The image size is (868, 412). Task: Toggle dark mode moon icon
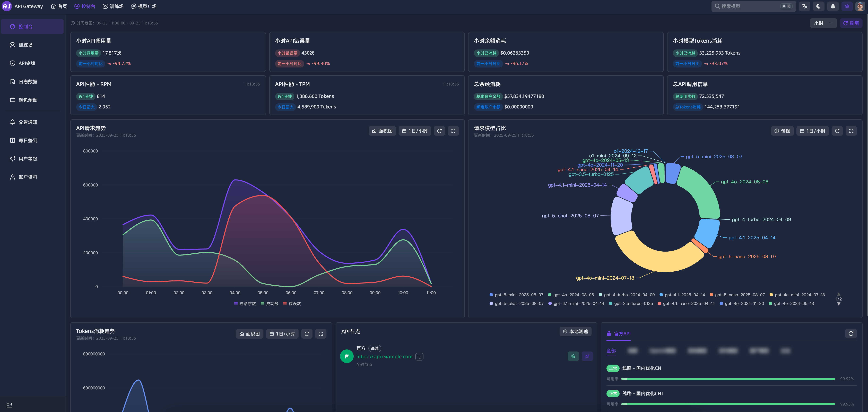pyautogui.click(x=819, y=6)
